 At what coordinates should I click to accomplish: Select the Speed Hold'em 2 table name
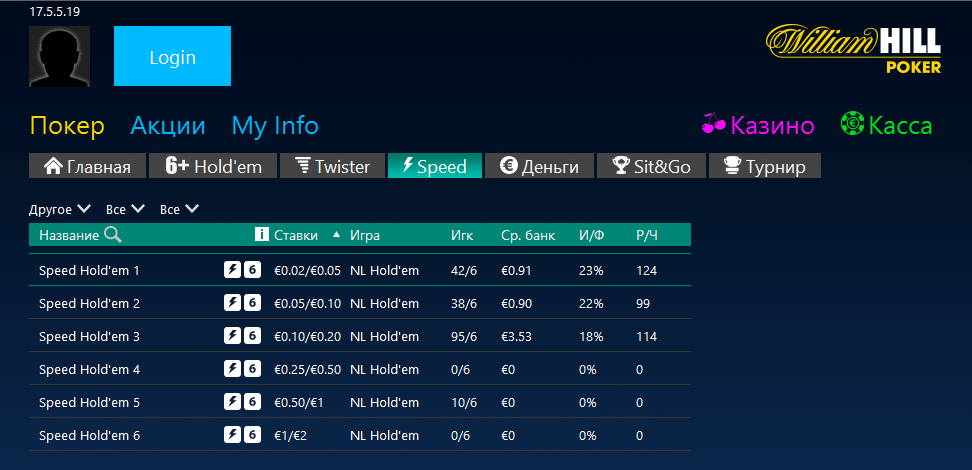click(89, 304)
